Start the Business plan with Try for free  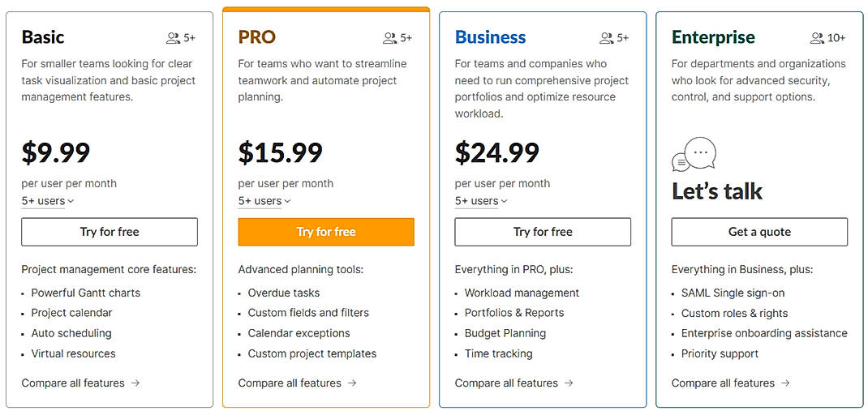(x=543, y=232)
